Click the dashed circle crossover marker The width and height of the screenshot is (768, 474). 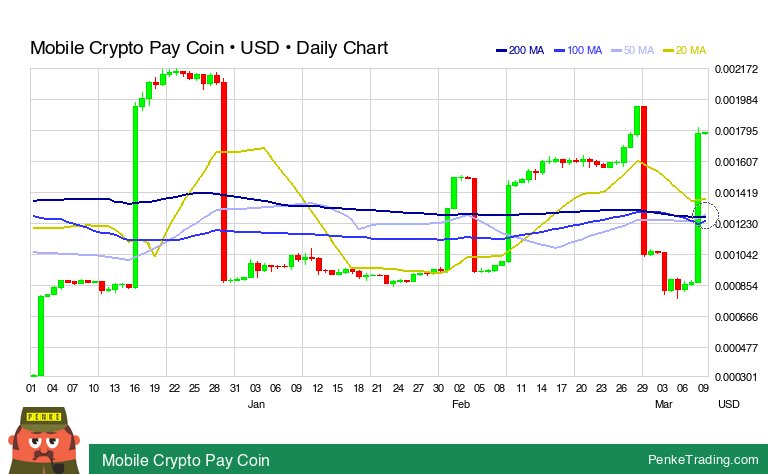point(706,215)
